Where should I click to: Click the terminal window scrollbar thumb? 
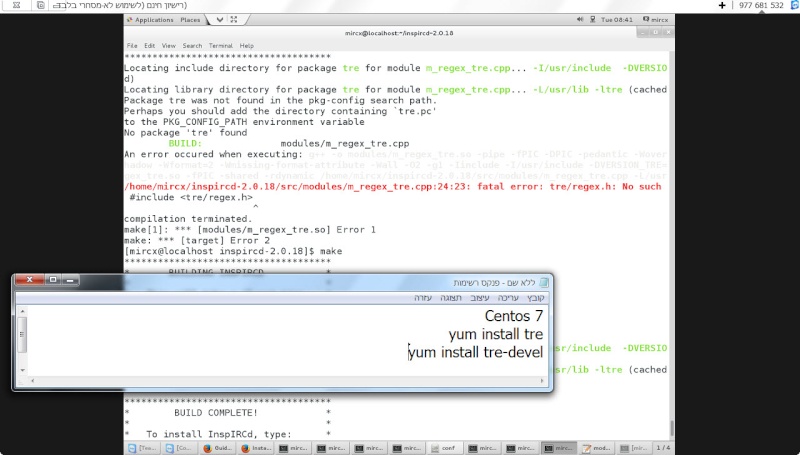pos(671,427)
